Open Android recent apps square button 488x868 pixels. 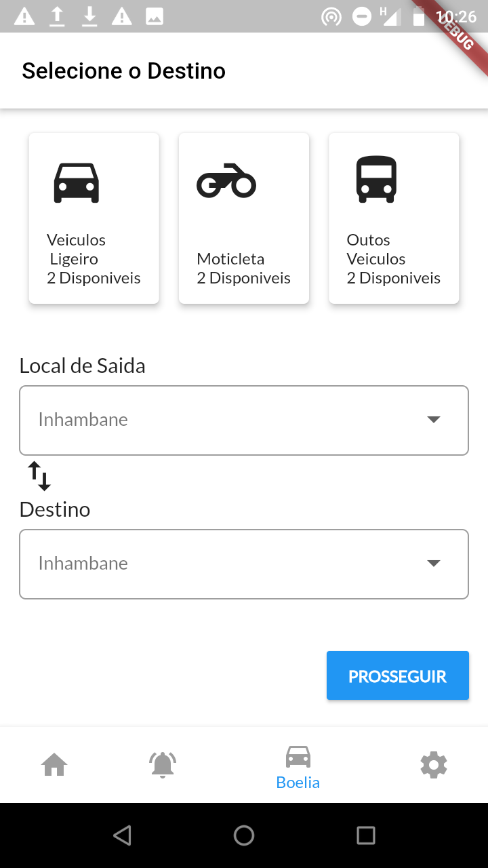tap(366, 835)
